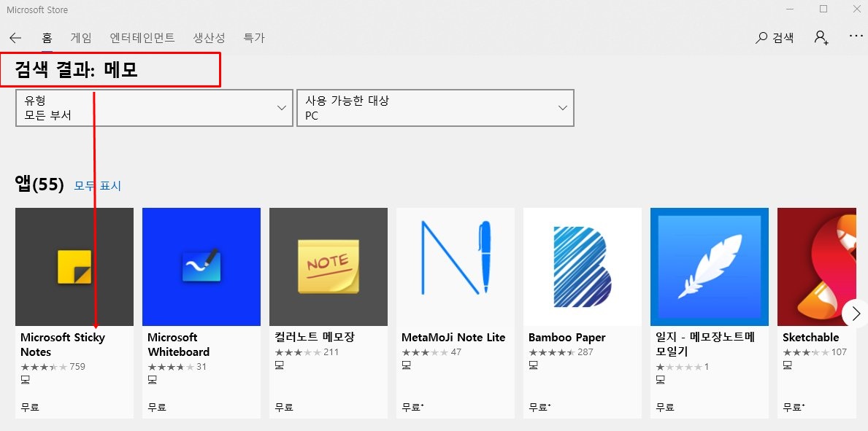
Task: Click 무료 price under Microsoft Whiteboard
Action: [157, 407]
